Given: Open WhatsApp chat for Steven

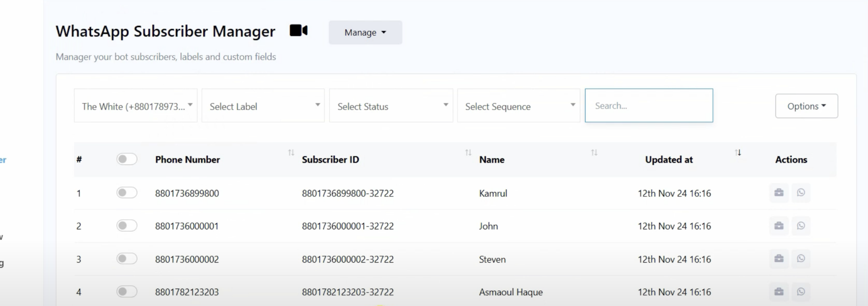Looking at the screenshot, I should coord(801,258).
